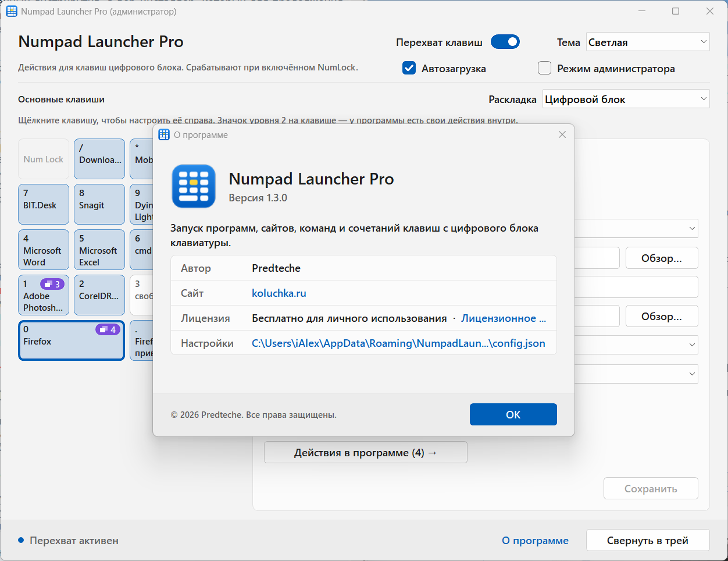
Task: Click the «Свернуть в трей» button
Action: (648, 540)
